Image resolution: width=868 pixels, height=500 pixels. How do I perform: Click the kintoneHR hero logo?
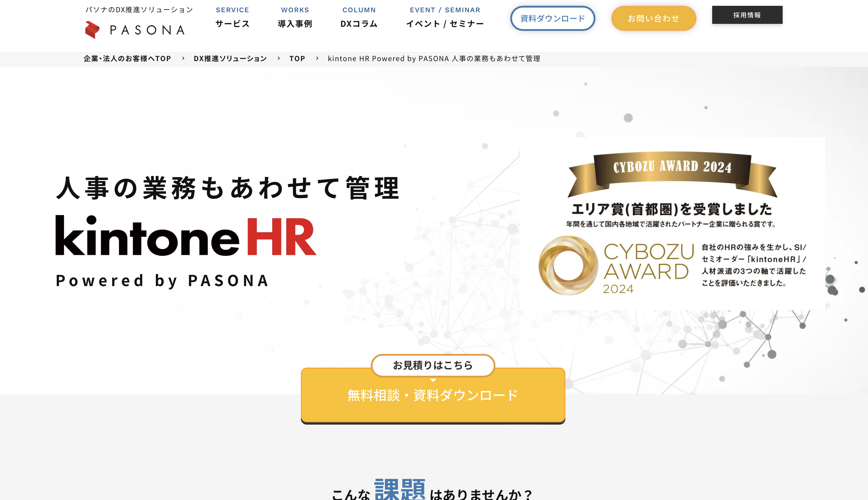186,235
